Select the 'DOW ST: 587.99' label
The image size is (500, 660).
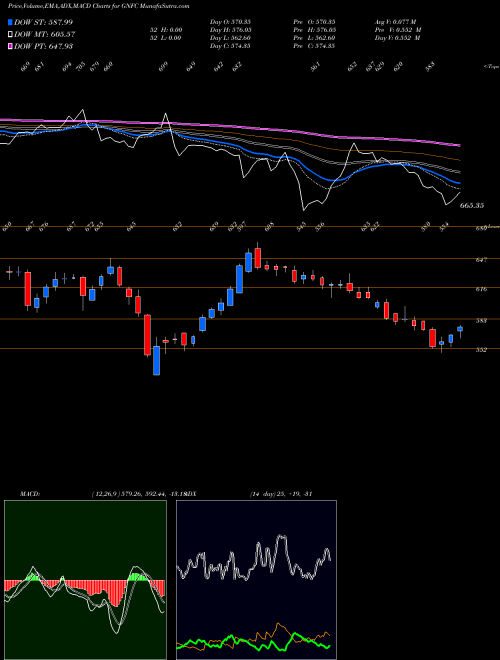[43, 22]
